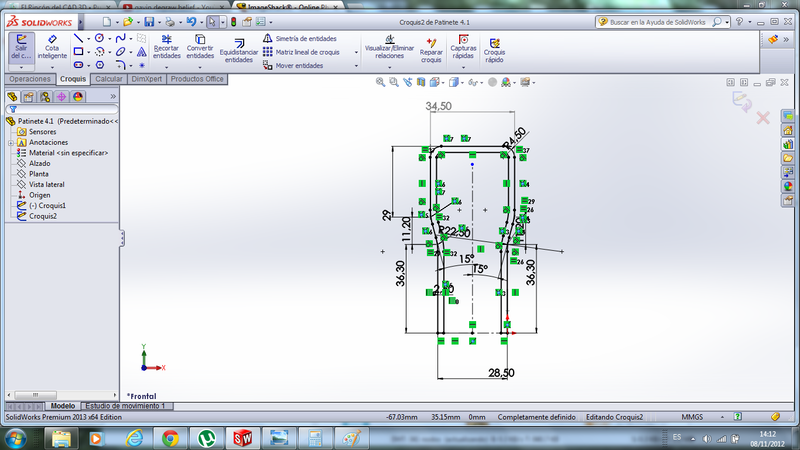The width and height of the screenshot is (800, 450).
Task: Open the DimXpert tab
Action: 147,79
